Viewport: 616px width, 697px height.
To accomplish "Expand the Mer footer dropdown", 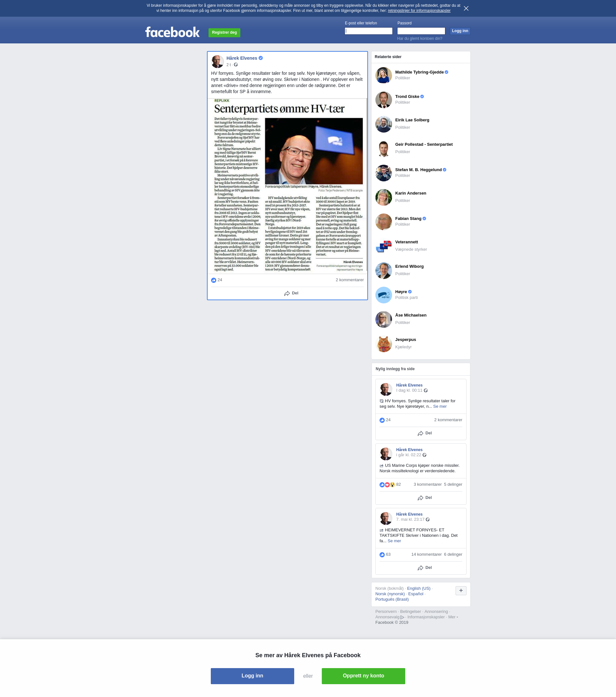I will pos(453,617).
